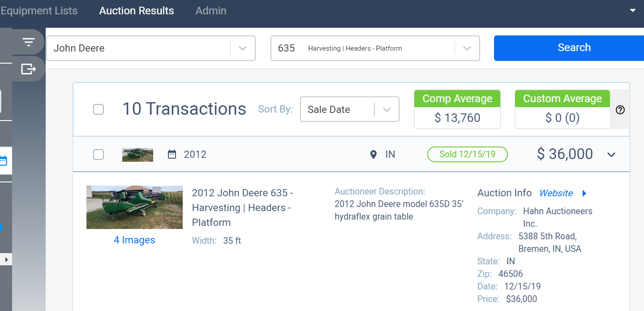Click the blue Search button

569,48
